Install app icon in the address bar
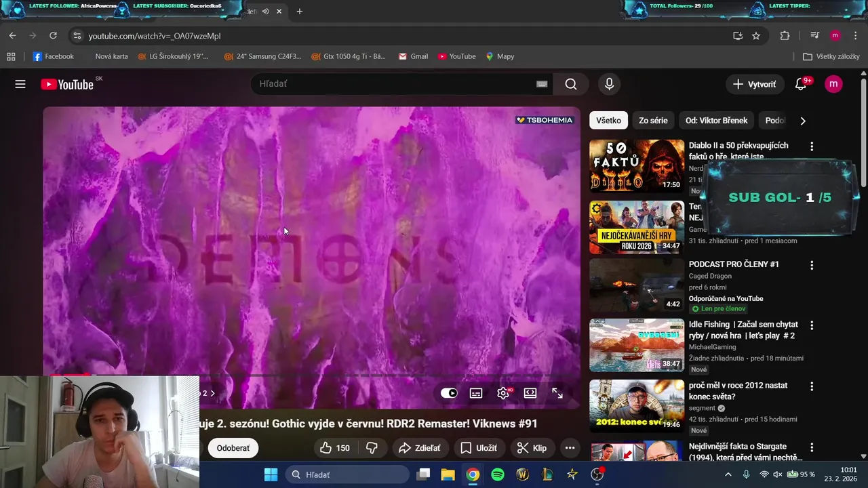The width and height of the screenshot is (868, 488). pyautogui.click(x=738, y=36)
